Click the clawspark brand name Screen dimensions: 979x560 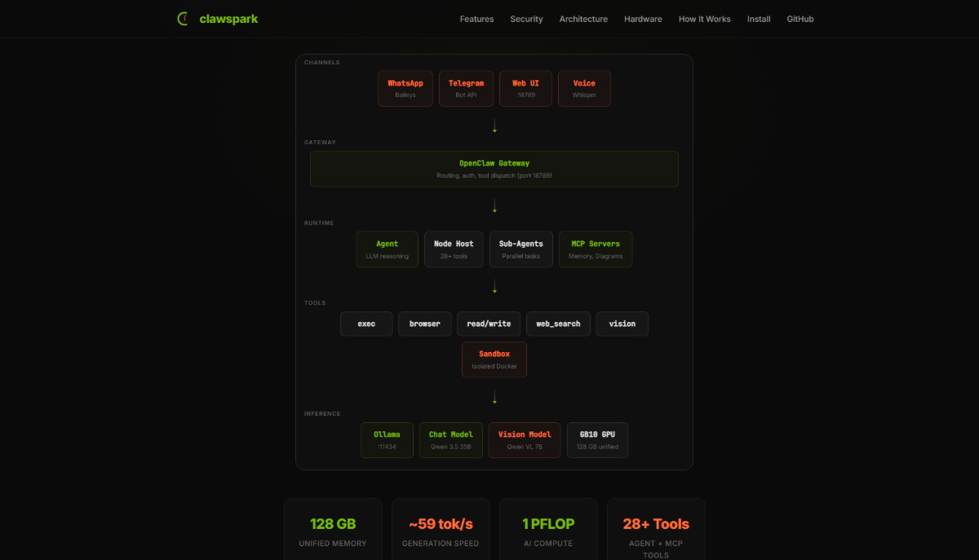pyautogui.click(x=228, y=19)
